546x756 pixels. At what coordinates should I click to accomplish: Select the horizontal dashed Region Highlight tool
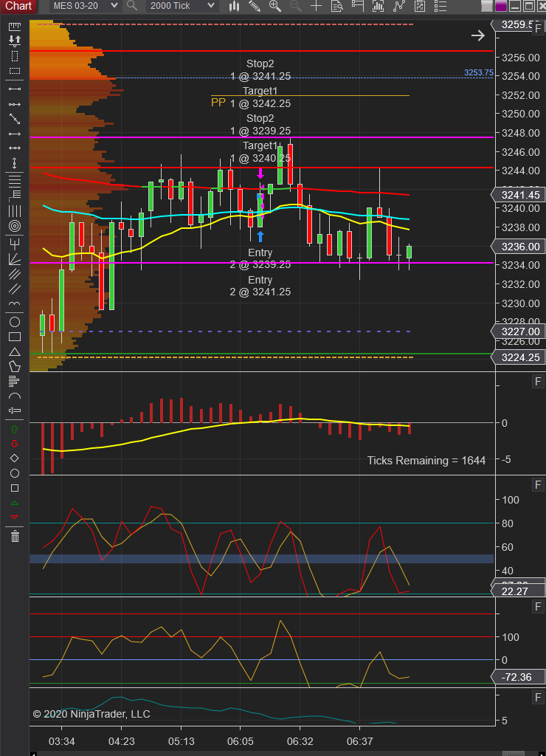(x=15, y=71)
